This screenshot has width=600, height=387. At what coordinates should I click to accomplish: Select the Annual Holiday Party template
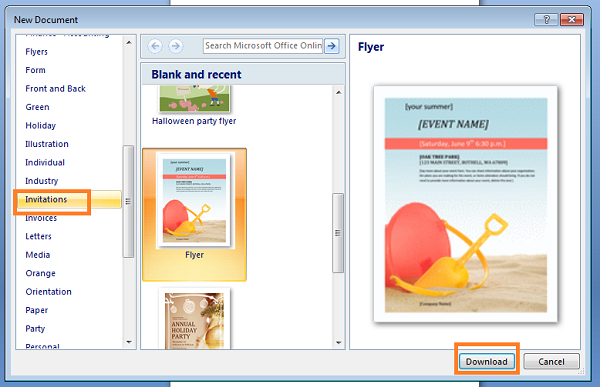pos(194,319)
